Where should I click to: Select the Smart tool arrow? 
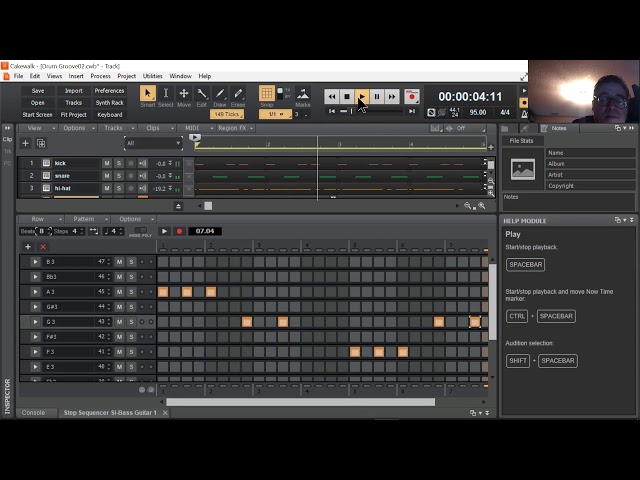tap(148, 93)
